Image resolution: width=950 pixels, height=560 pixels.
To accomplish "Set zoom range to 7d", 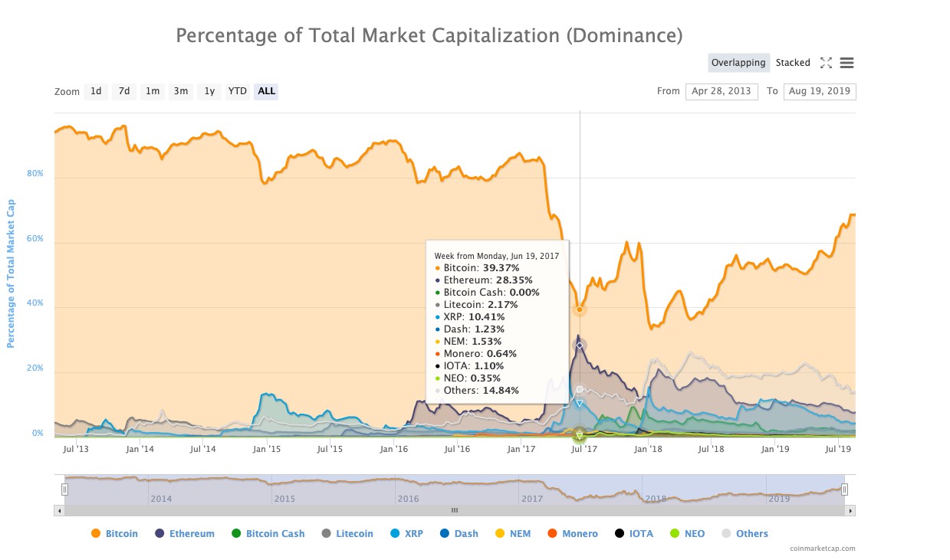I will click(x=123, y=91).
